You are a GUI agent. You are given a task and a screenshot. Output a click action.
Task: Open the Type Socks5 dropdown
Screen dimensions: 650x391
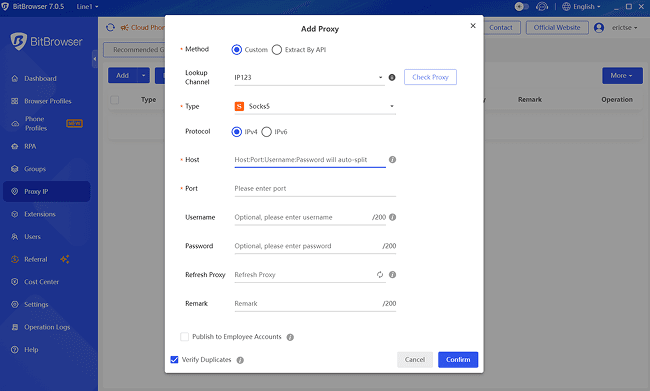point(315,107)
